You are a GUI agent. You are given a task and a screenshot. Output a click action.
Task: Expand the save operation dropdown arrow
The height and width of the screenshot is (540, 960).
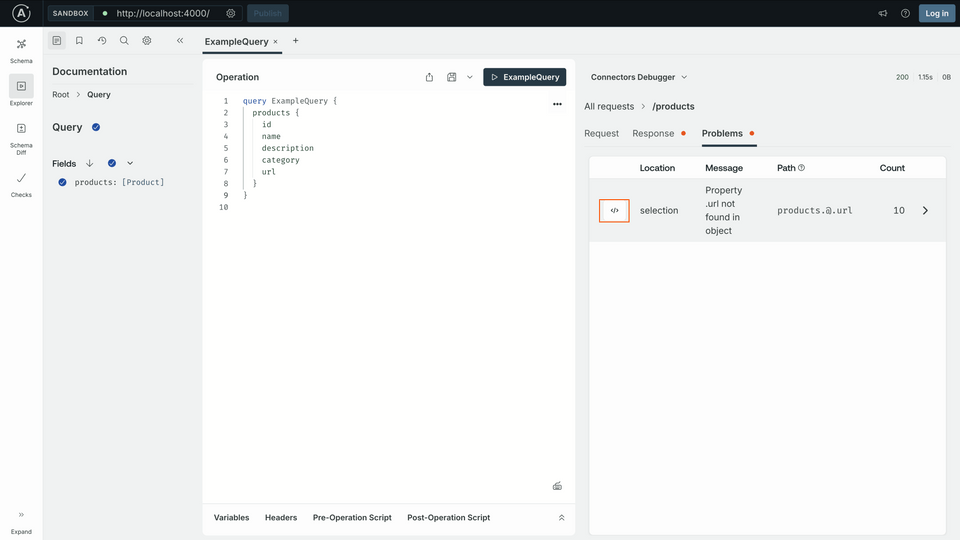(x=470, y=77)
